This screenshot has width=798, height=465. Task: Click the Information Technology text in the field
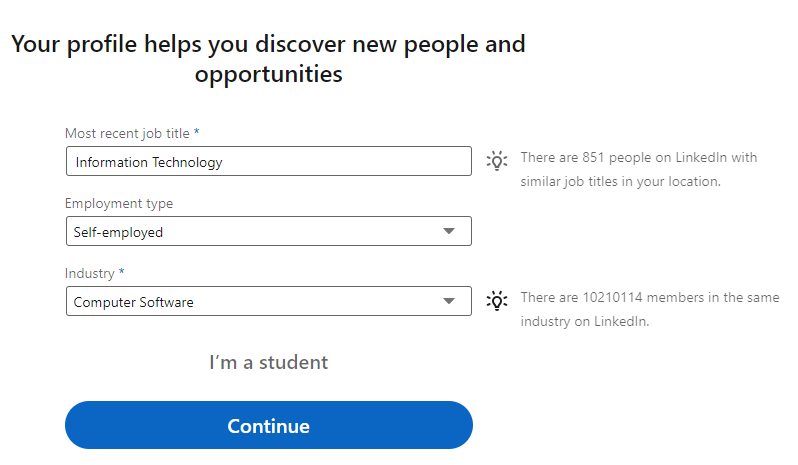148,162
